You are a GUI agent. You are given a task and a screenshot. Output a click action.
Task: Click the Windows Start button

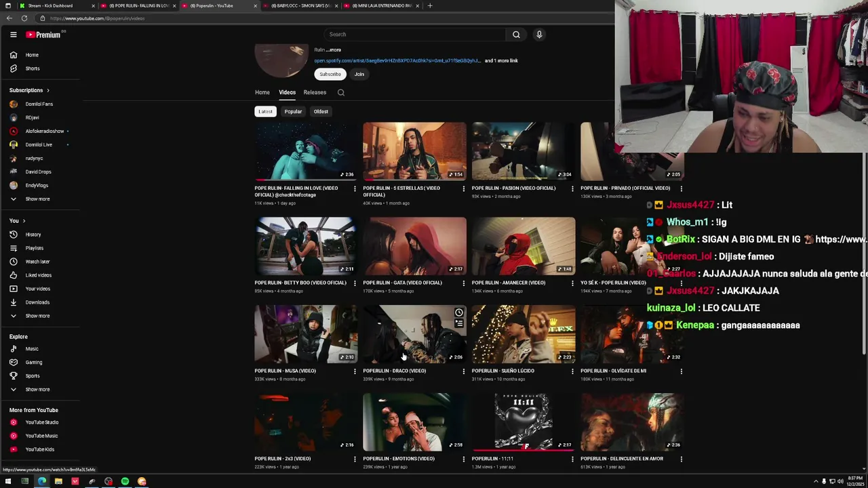tap(8, 482)
